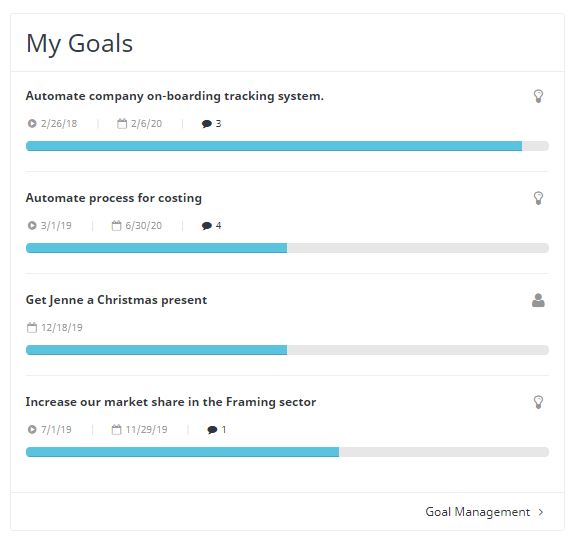Click the on-boarding tracking progress bar

coord(287,146)
